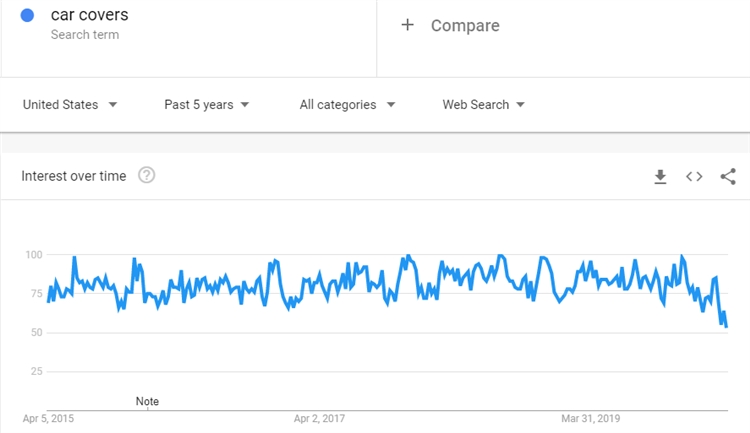This screenshot has height=433, width=750.
Task: Click the embed code icon
Action: (x=694, y=176)
